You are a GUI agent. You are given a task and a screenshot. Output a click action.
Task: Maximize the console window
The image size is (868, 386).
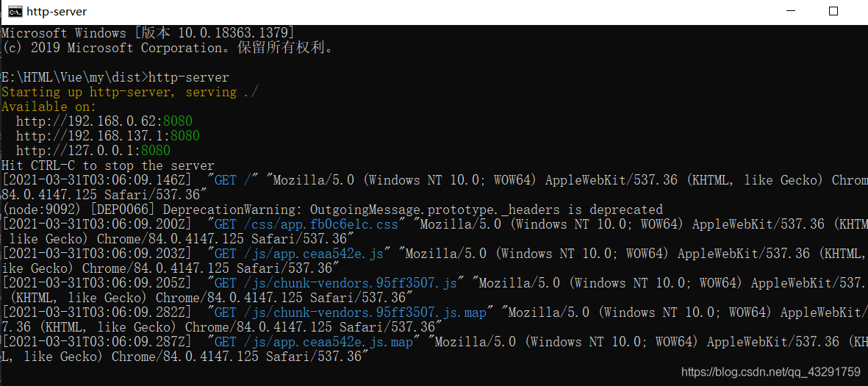tap(833, 11)
